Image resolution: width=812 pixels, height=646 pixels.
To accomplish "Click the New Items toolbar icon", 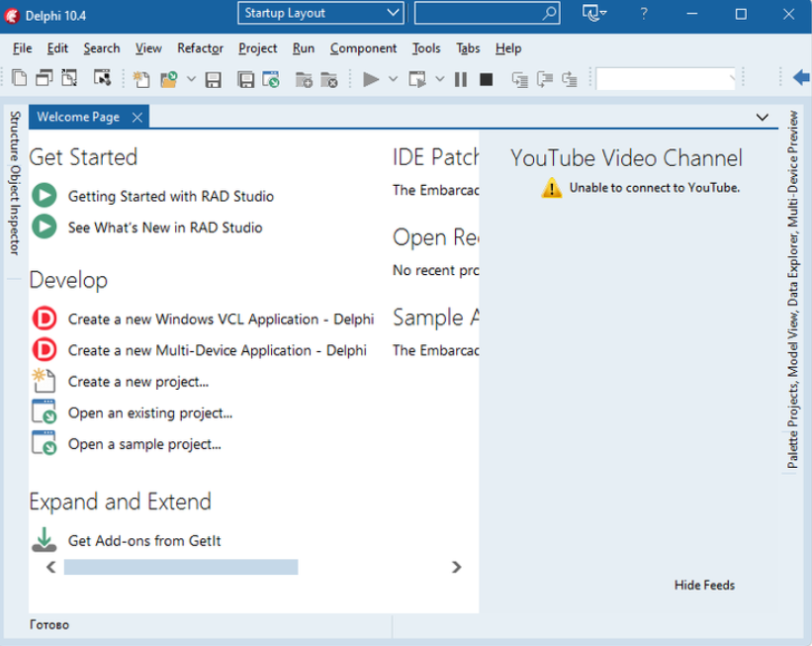I will pos(141,79).
